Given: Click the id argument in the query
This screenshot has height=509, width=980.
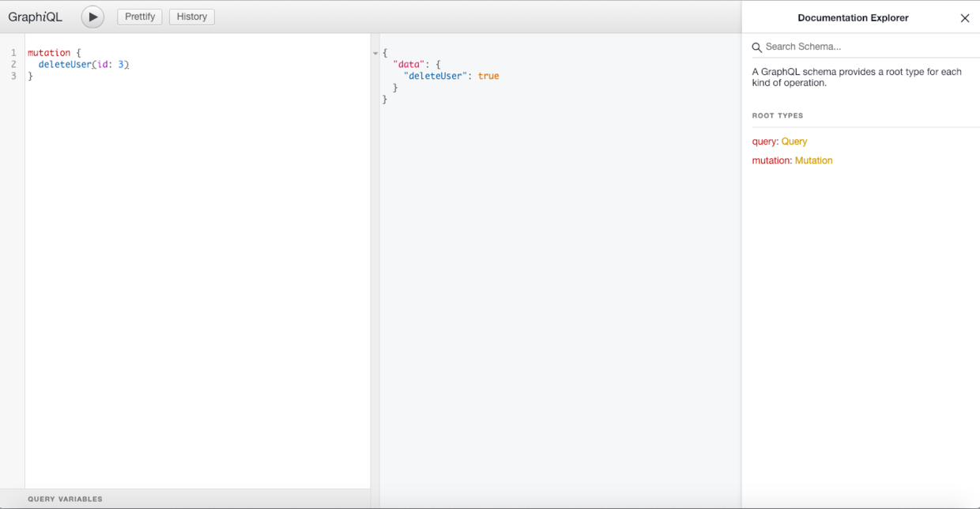Looking at the screenshot, I should point(103,65).
